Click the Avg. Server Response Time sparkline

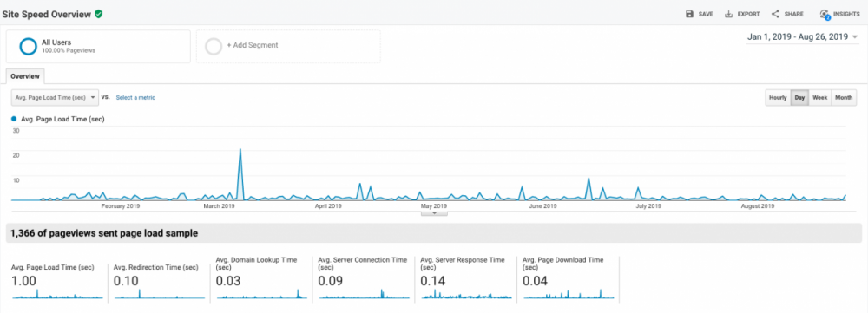click(x=467, y=295)
